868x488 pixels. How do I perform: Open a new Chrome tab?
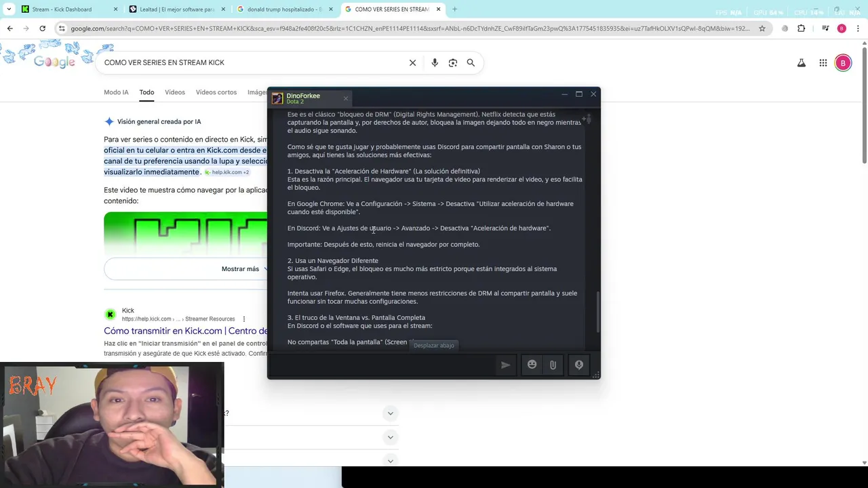[x=454, y=9]
